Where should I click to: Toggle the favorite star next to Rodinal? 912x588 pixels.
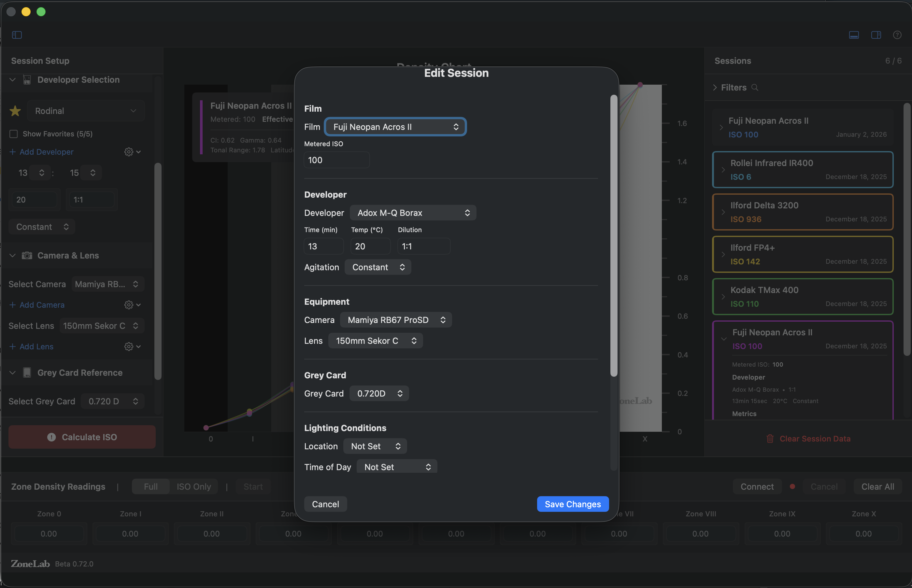click(x=15, y=111)
